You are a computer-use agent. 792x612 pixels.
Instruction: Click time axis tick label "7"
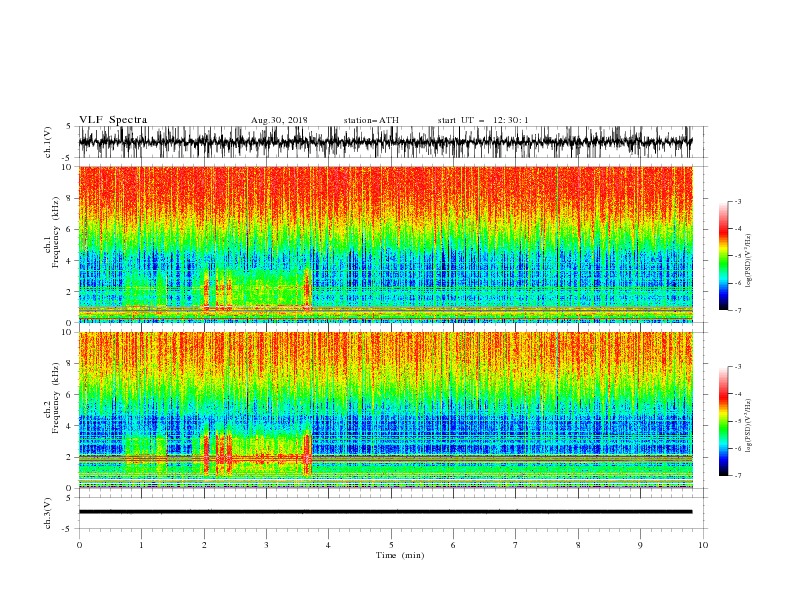click(x=516, y=545)
